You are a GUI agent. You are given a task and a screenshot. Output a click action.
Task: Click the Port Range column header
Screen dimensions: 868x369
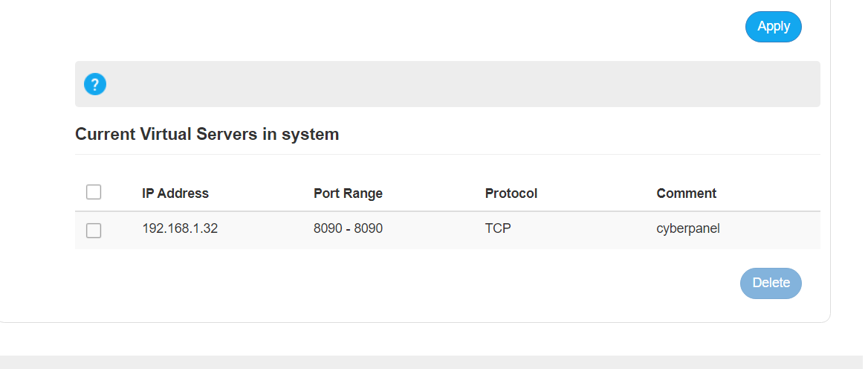tap(348, 193)
